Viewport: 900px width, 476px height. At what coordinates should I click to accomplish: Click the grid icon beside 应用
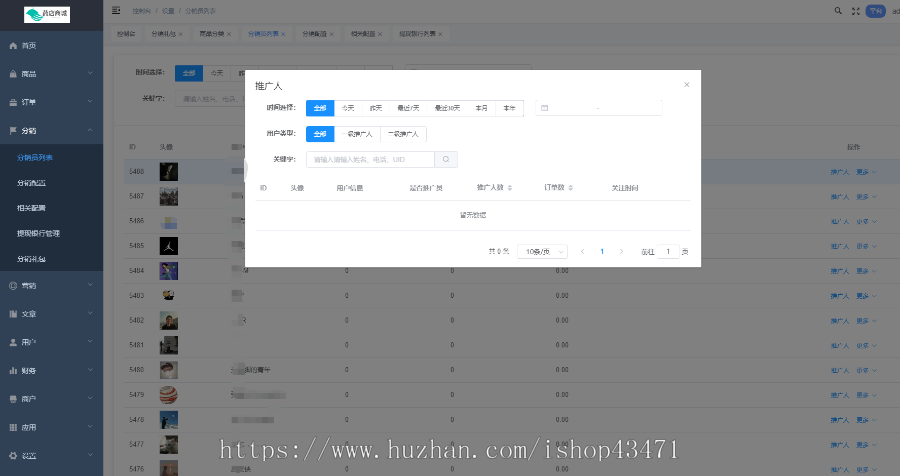[13, 427]
